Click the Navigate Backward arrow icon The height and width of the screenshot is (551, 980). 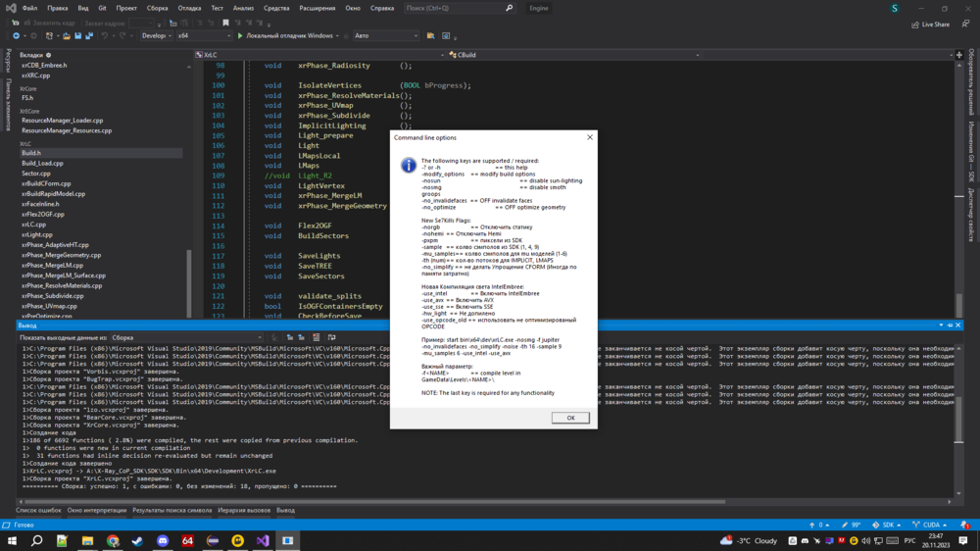point(17,36)
